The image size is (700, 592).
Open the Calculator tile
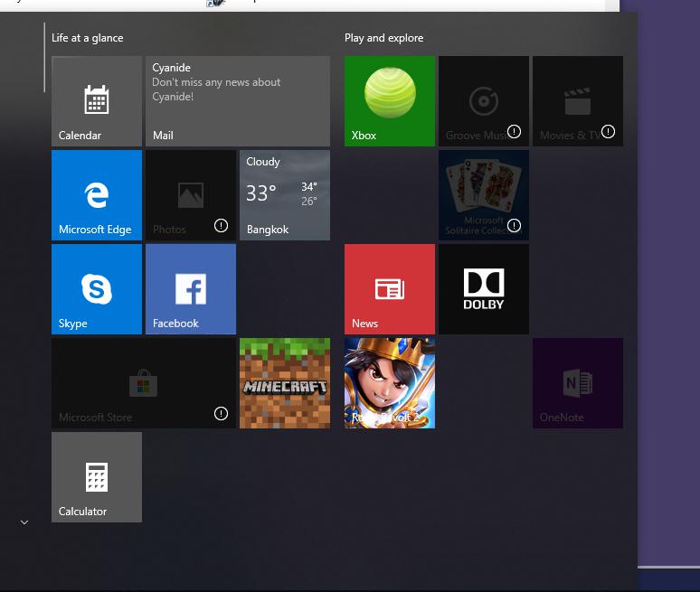pyautogui.click(x=97, y=477)
